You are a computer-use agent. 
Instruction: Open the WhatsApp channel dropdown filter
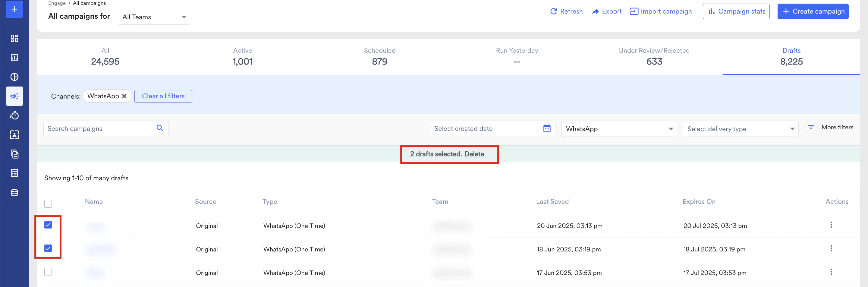tap(619, 129)
